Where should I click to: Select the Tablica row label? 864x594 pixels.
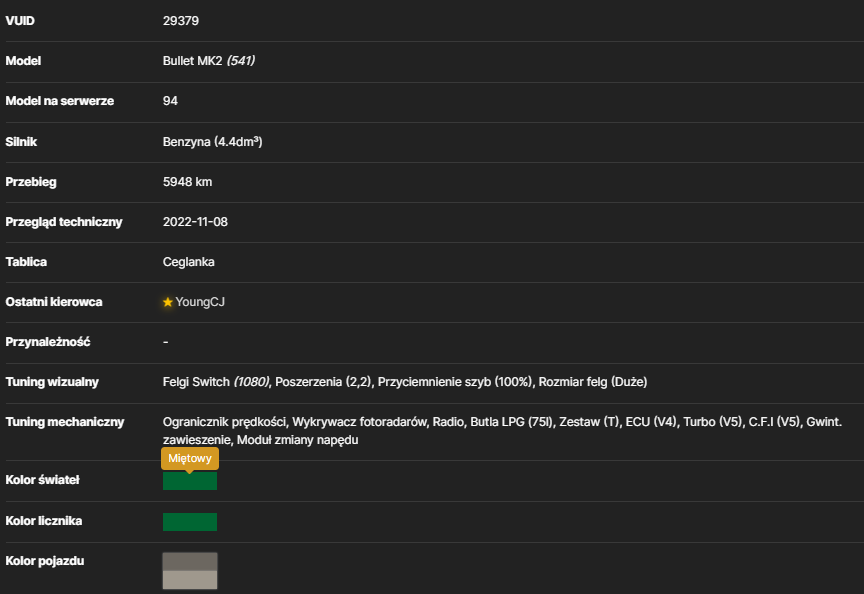point(26,262)
